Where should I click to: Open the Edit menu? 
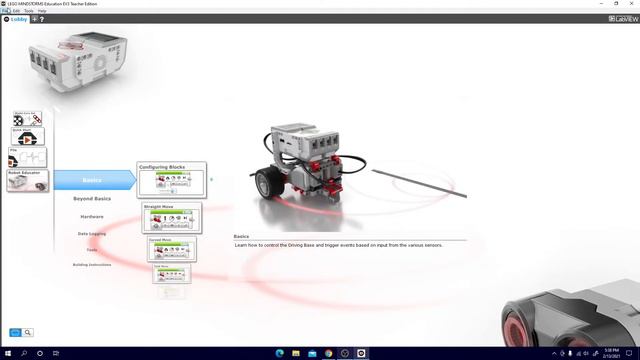pyautogui.click(x=16, y=11)
